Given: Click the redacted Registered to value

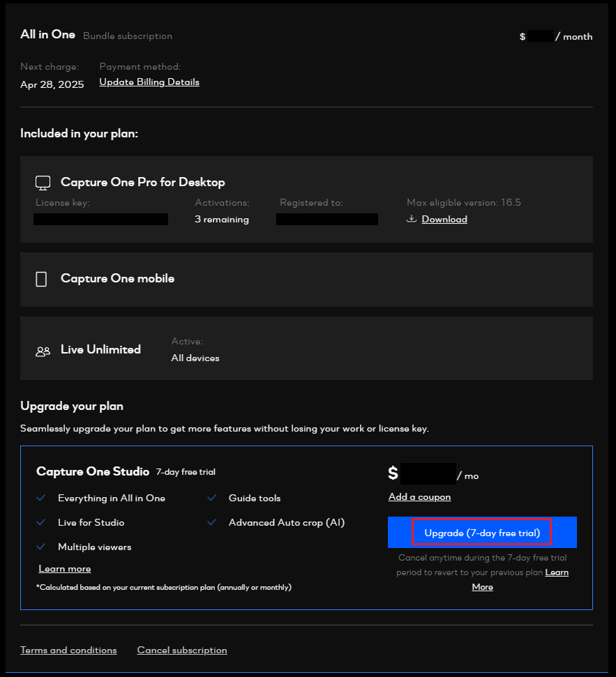Looking at the screenshot, I should tap(327, 220).
